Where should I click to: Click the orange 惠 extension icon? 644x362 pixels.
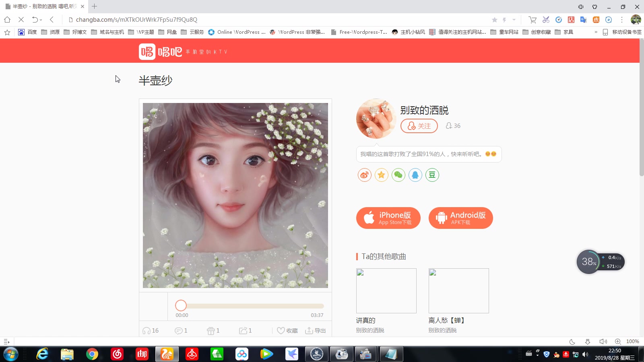tap(596, 19)
